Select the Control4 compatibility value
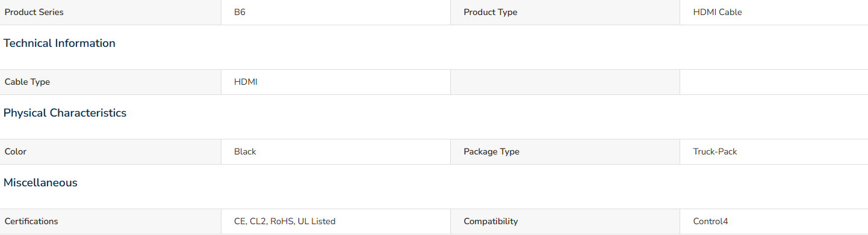The width and height of the screenshot is (868, 235). [710, 221]
